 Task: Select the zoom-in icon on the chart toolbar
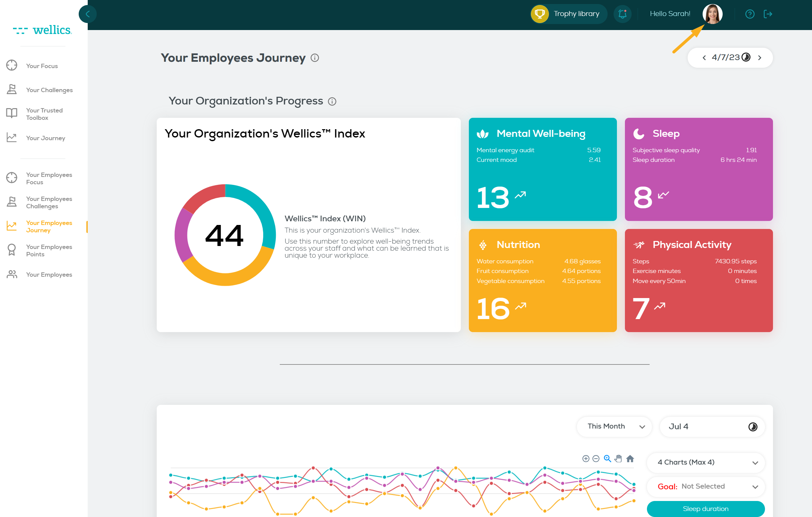tap(586, 459)
